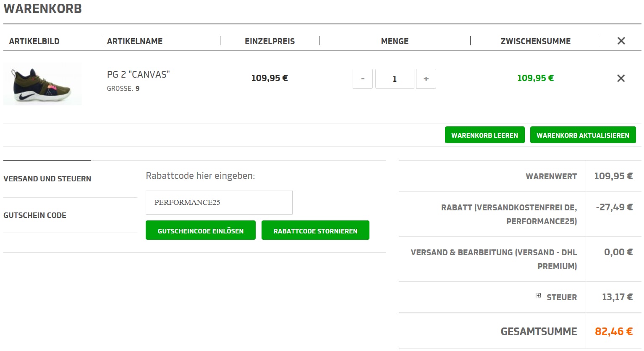Screen dimensions: 644x351
Task: Open the PG 2 "CANVAS" product name link
Action: pyautogui.click(x=138, y=74)
